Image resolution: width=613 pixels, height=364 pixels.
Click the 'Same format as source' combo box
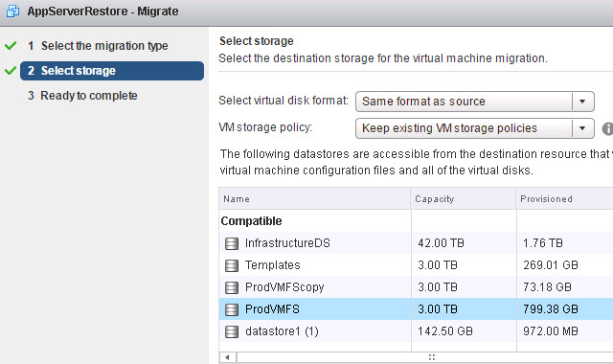click(475, 102)
